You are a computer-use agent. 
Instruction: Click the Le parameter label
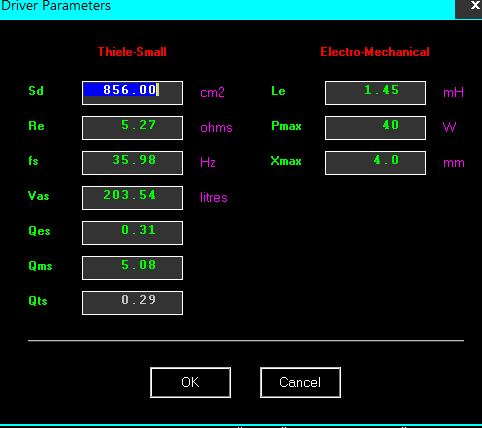click(278, 91)
